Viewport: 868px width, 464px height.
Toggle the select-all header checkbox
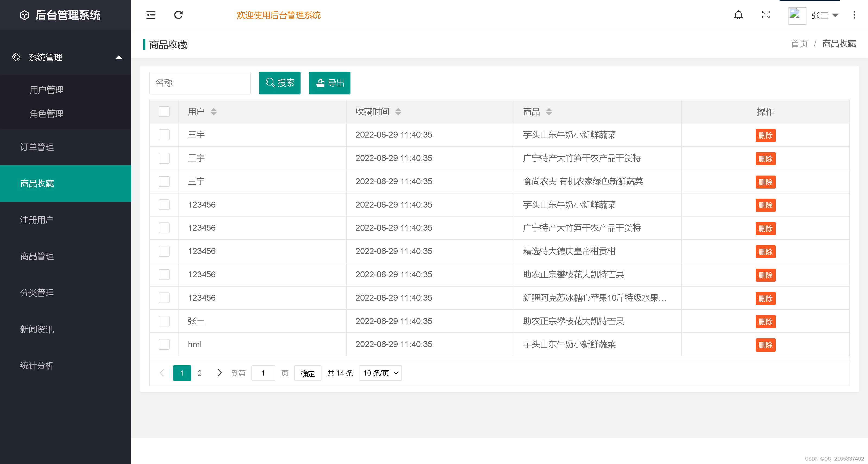[x=164, y=112]
